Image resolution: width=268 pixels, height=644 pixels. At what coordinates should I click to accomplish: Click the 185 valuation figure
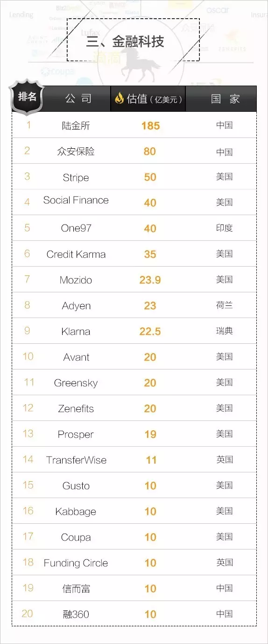pyautogui.click(x=150, y=126)
